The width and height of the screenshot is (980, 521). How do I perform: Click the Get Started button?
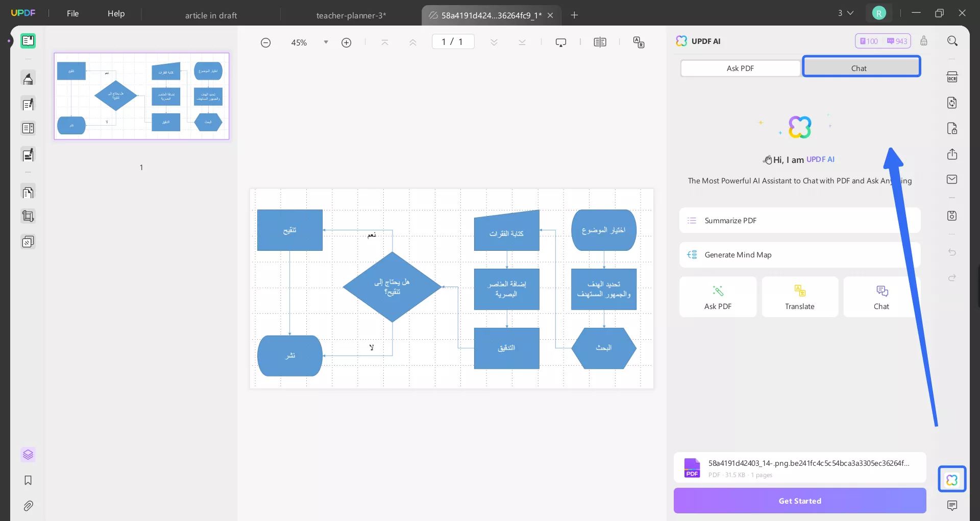click(800, 501)
